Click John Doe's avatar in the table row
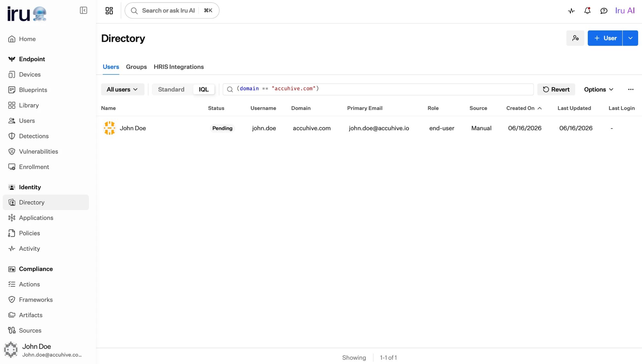This screenshot has width=642, height=364. coord(109,128)
